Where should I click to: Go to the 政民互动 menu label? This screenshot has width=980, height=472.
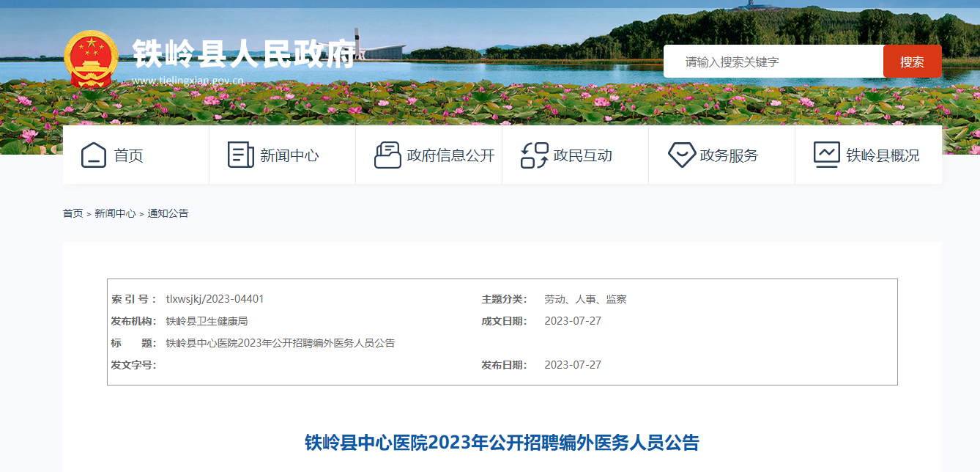click(582, 155)
